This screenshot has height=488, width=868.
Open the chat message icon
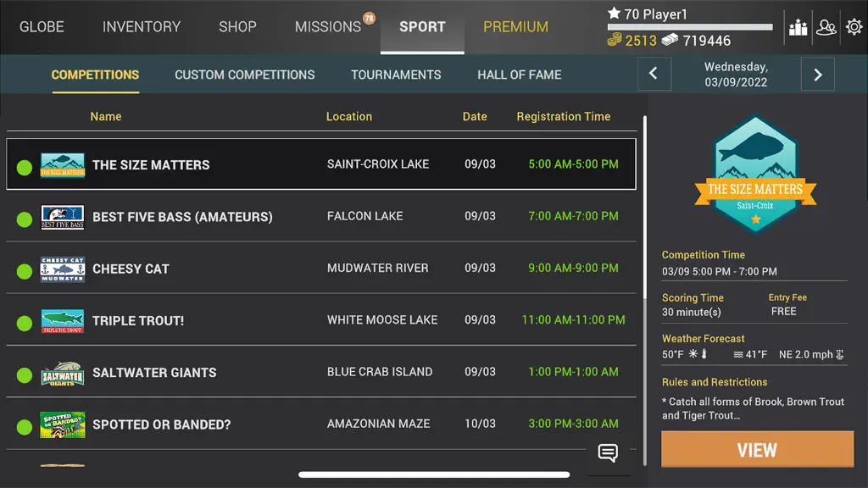tap(608, 453)
